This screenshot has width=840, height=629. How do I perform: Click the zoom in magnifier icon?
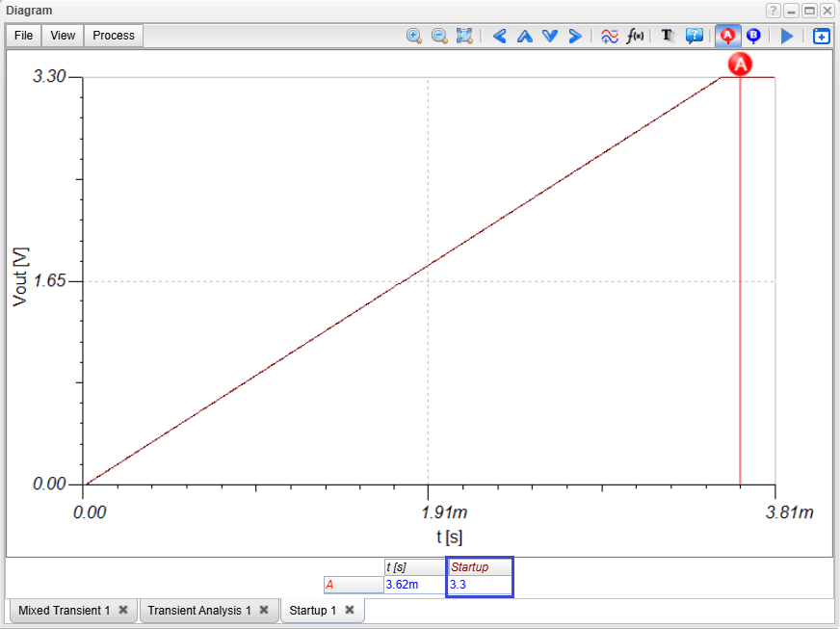click(x=414, y=36)
